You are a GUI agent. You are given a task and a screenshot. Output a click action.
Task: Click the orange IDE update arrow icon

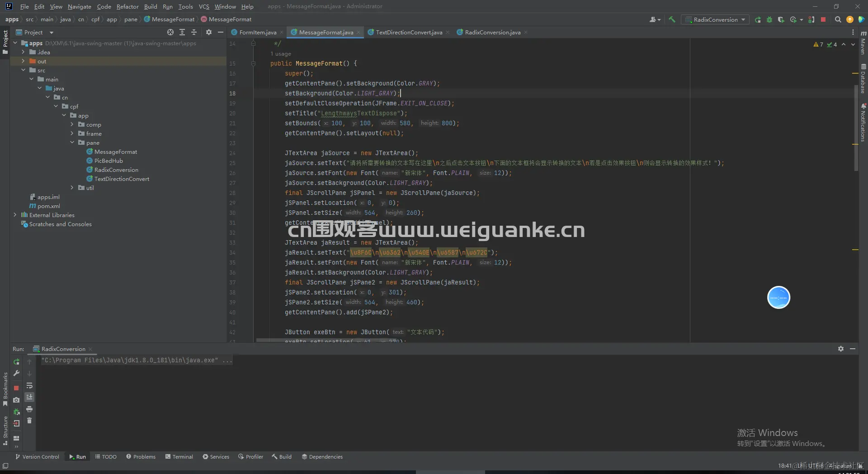click(x=850, y=19)
